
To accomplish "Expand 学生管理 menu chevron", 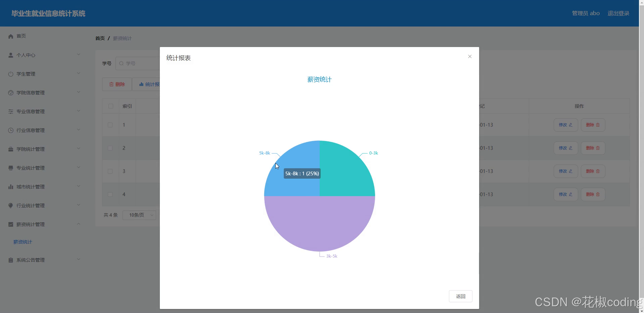I will [79, 73].
